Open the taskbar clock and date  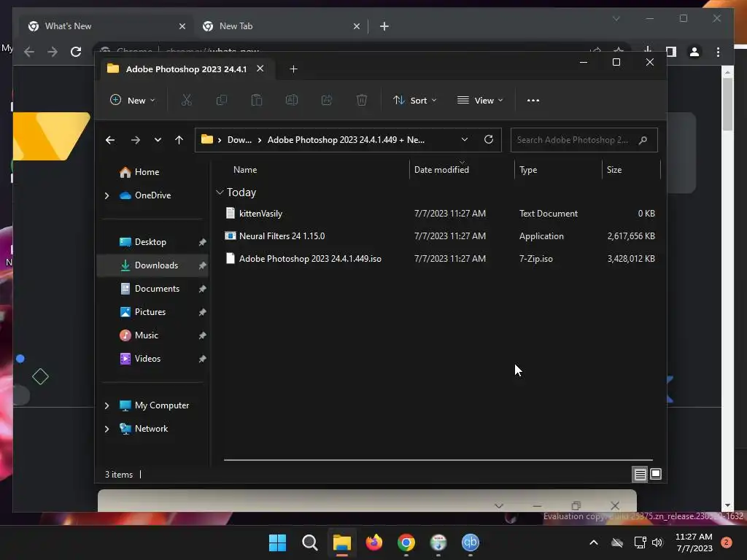point(694,542)
